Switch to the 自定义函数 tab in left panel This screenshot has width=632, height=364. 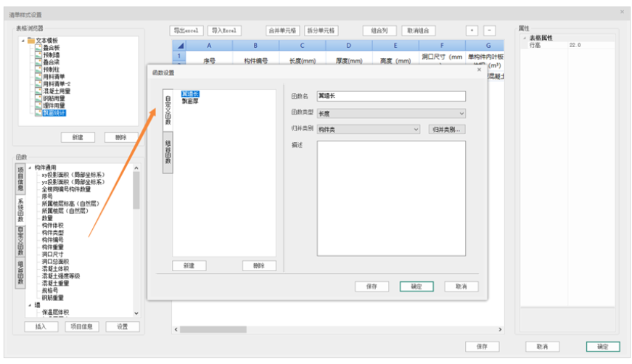click(x=20, y=241)
